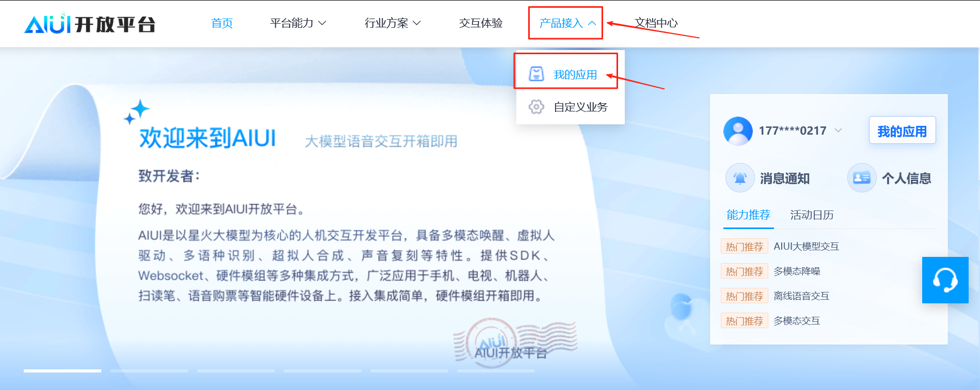Viewport: 980px width, 390px height.
Task: Click the AIUI开放平台 stamp seal image
Action: (514, 343)
